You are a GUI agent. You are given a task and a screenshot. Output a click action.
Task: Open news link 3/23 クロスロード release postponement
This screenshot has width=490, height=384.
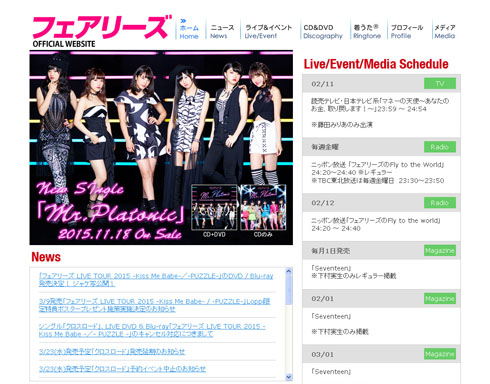(112, 351)
